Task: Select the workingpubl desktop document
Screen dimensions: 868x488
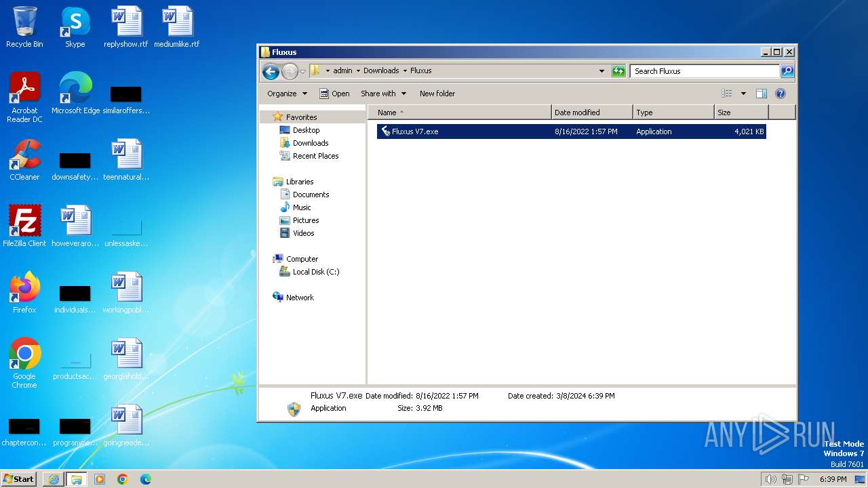Action: [x=126, y=293]
